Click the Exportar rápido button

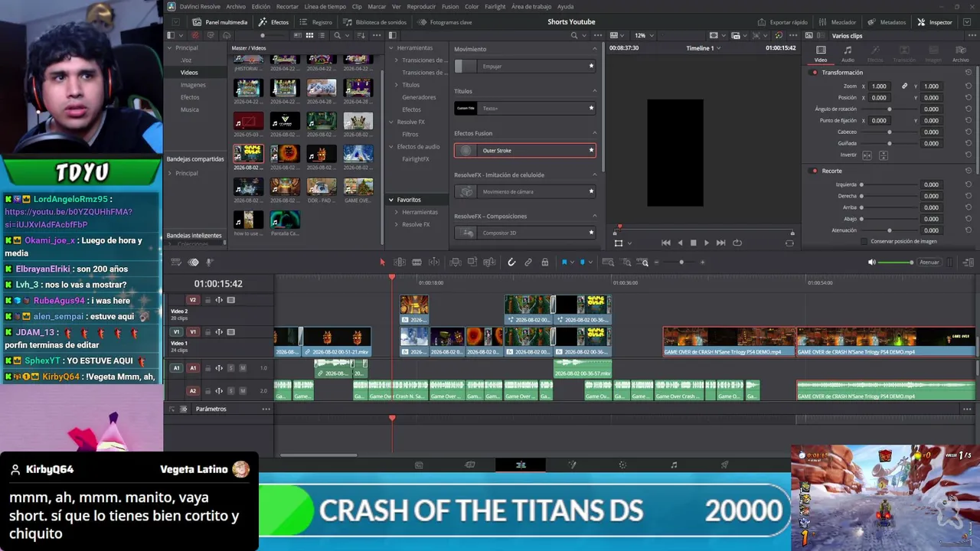(x=782, y=22)
